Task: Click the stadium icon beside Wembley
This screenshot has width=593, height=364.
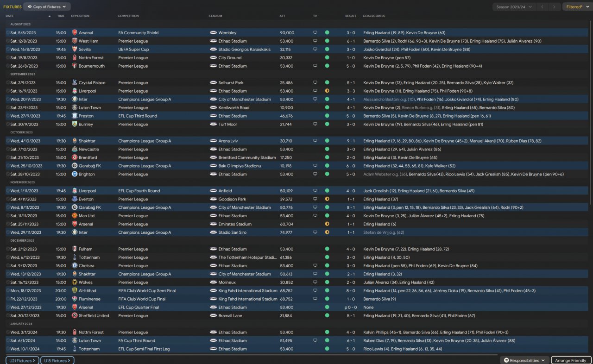Action: tap(213, 33)
